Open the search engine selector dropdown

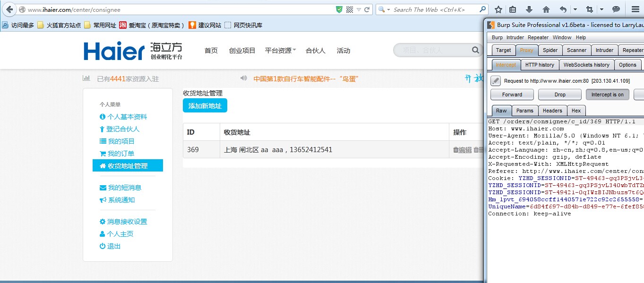coord(384,9)
